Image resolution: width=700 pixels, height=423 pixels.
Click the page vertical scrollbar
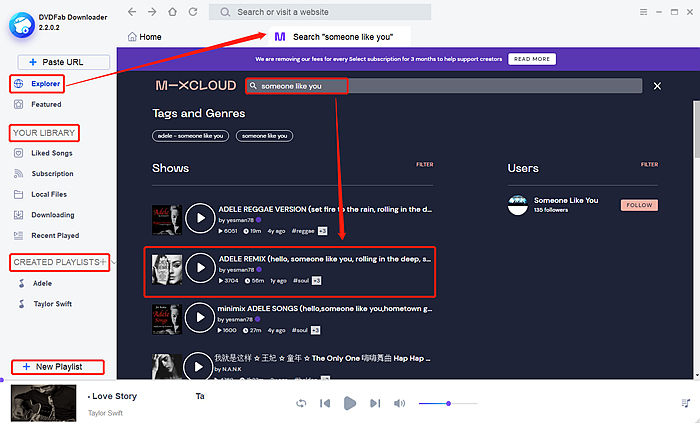(x=696, y=129)
